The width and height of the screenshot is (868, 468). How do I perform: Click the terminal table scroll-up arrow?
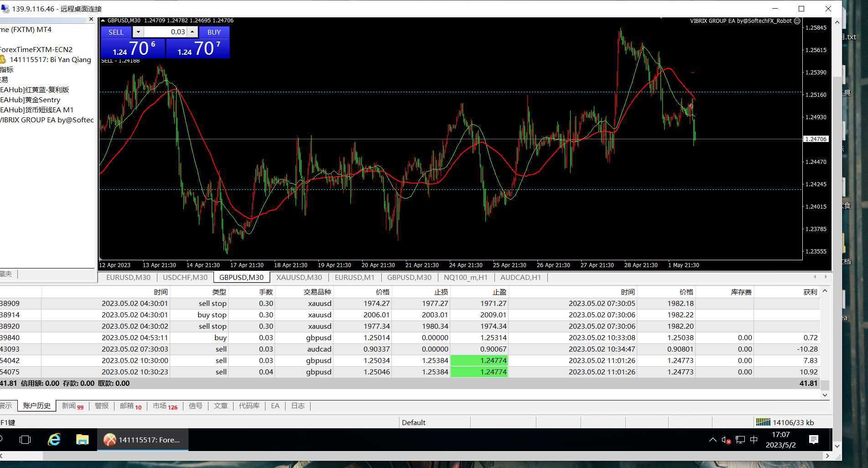[825, 291]
